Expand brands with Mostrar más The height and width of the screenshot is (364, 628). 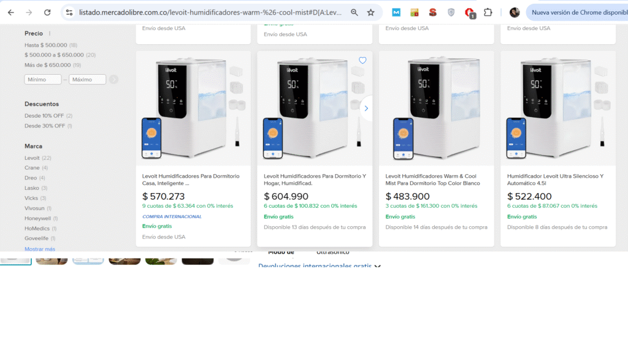click(40, 249)
